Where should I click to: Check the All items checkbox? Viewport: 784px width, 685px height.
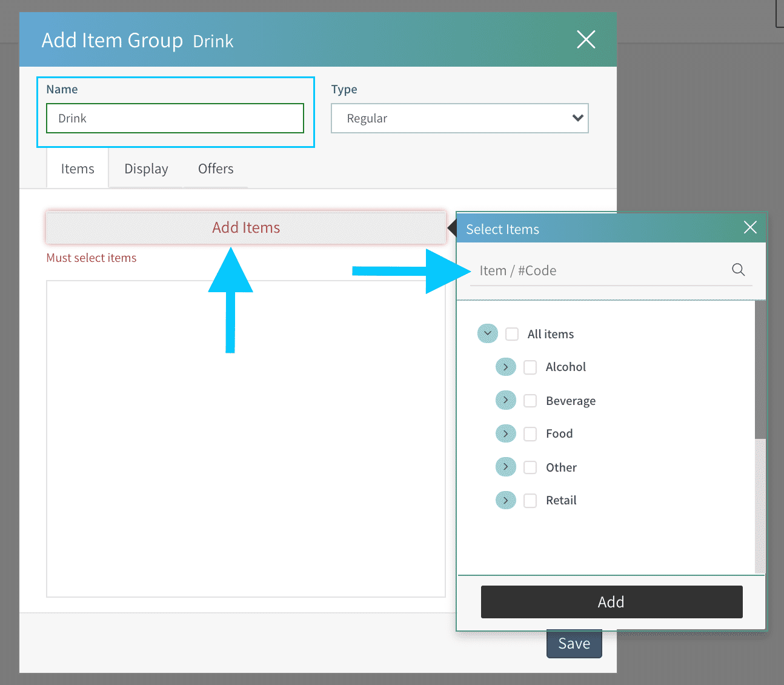click(x=512, y=334)
